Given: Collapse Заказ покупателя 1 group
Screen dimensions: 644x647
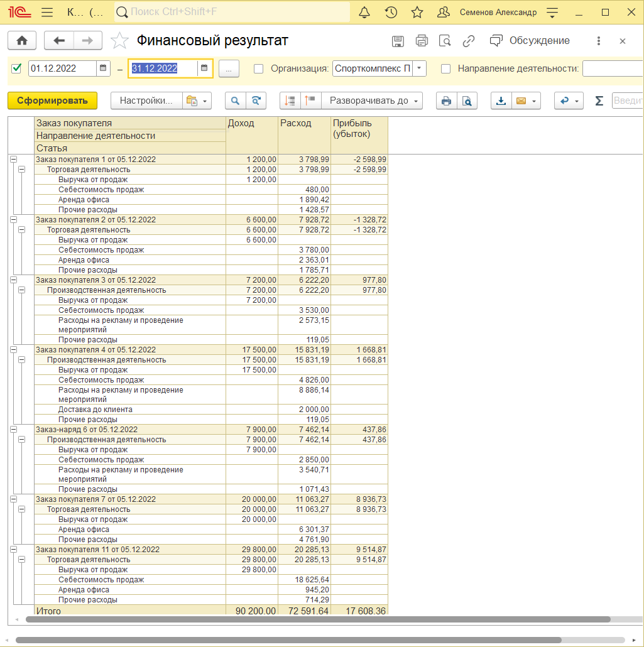Looking at the screenshot, I should 14,160.
